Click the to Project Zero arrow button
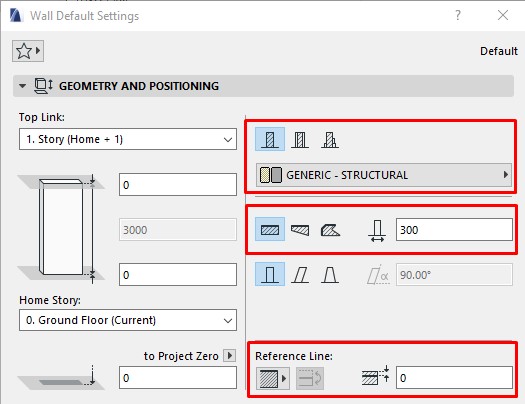 [230, 355]
